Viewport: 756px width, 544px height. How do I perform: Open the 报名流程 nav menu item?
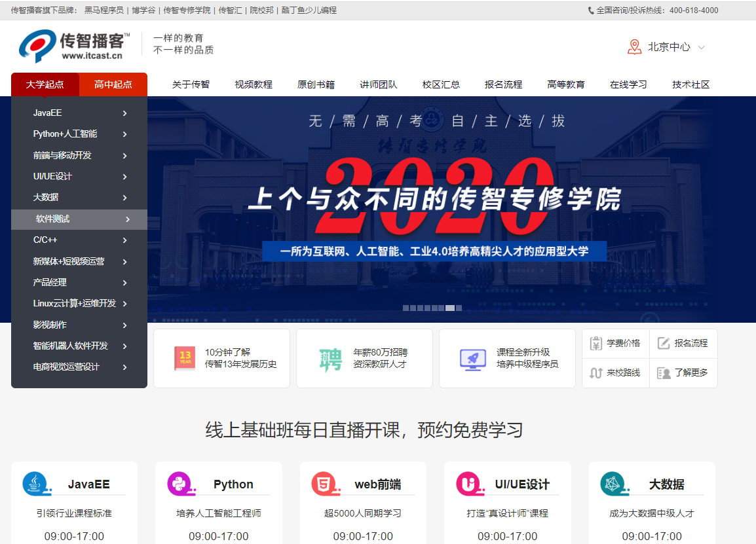(503, 85)
